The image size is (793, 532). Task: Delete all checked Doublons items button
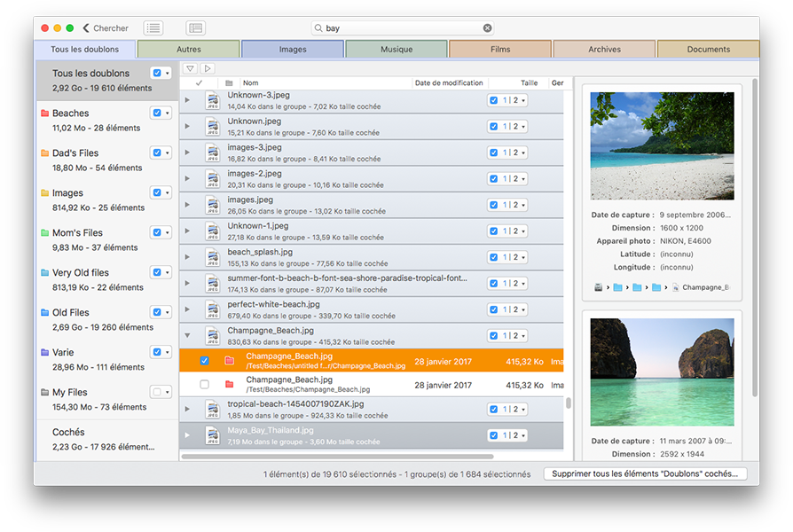point(645,473)
